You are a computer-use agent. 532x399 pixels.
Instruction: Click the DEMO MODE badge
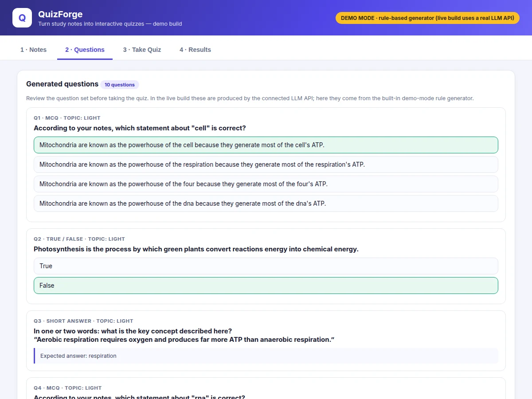pos(427,18)
